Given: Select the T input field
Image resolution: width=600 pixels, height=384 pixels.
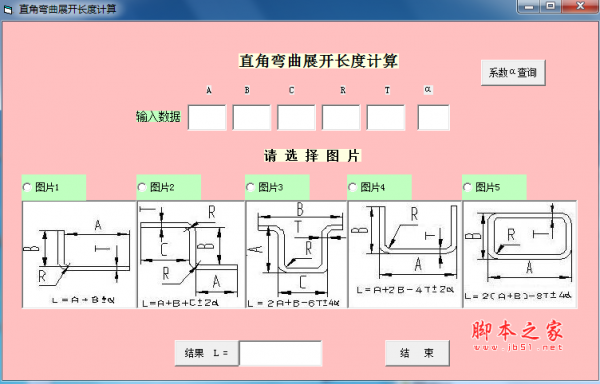Looking at the screenshot, I should (386, 117).
